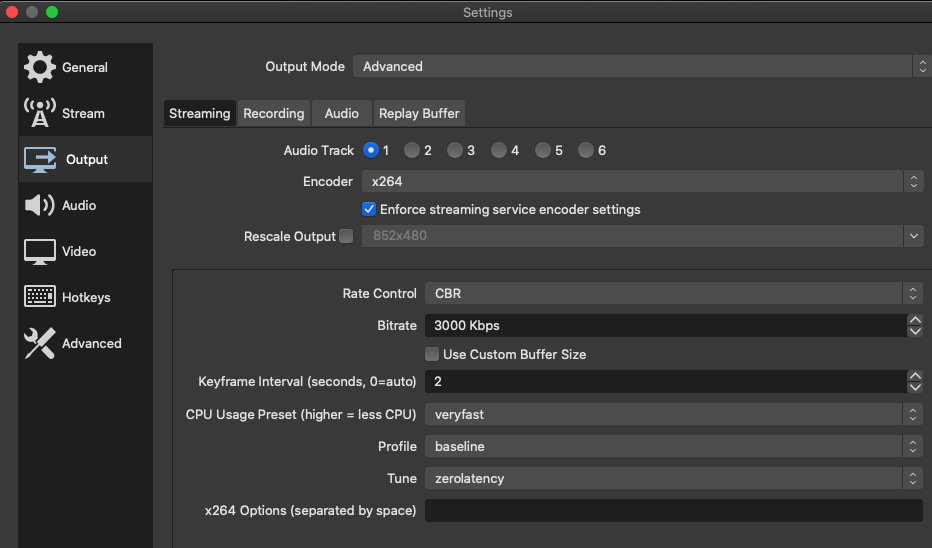Open Advanced settings tools icon

tap(40, 343)
